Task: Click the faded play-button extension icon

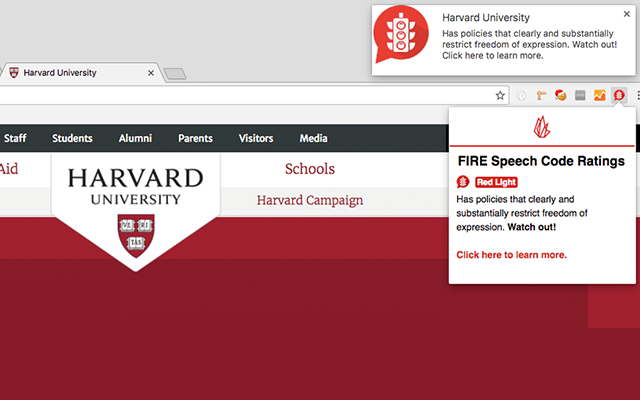Action: click(x=521, y=96)
